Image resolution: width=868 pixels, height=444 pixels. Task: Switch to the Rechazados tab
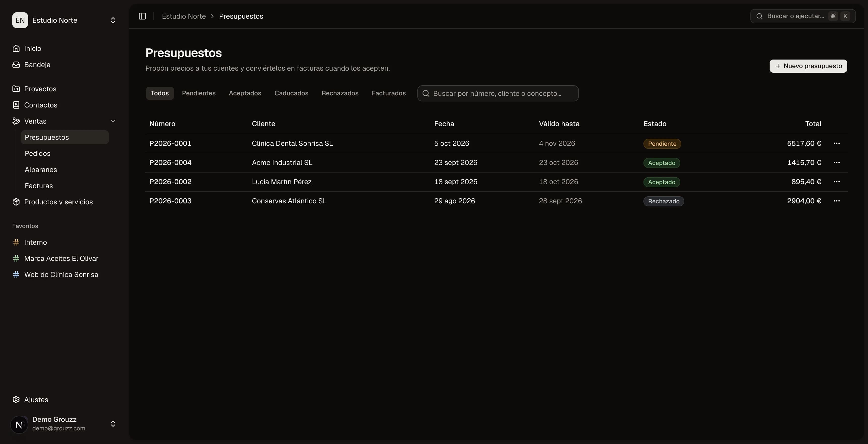340,93
